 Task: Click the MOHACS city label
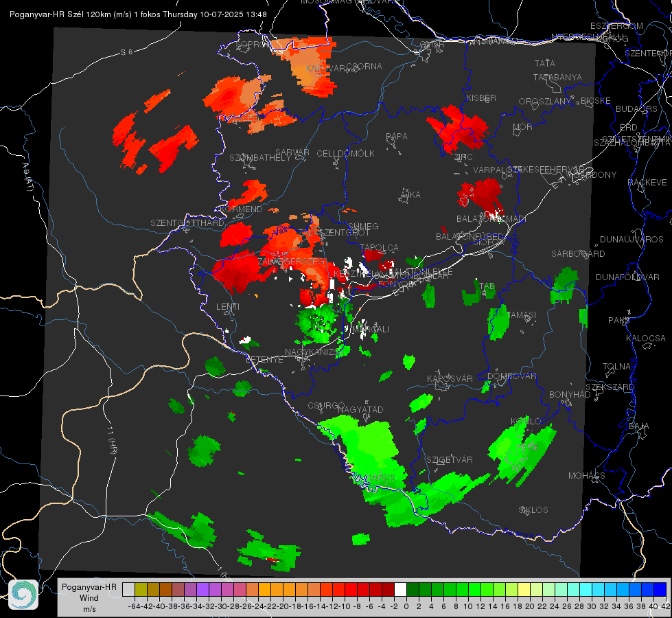[587, 476]
